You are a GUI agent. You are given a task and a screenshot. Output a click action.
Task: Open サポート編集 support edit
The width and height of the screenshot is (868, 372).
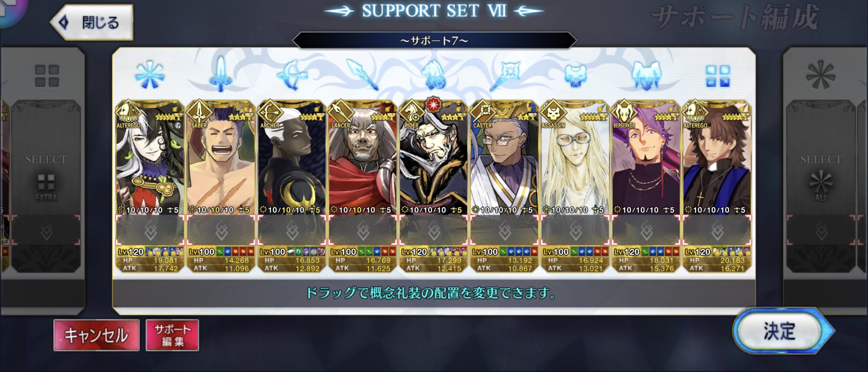(x=172, y=335)
